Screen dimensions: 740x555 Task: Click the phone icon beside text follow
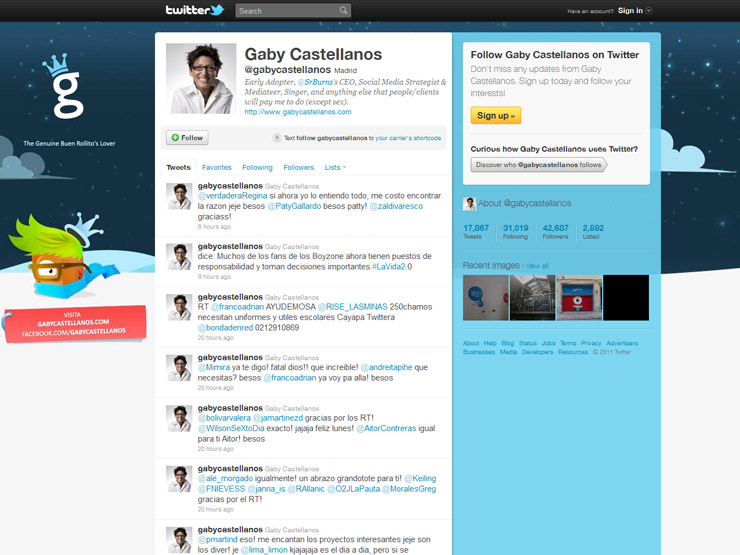click(277, 138)
